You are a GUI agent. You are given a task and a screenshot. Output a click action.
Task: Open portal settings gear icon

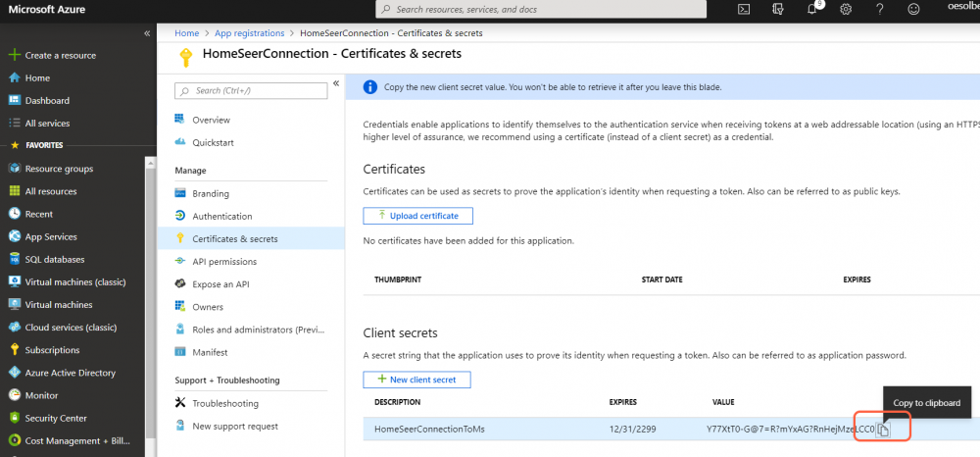tap(846, 9)
